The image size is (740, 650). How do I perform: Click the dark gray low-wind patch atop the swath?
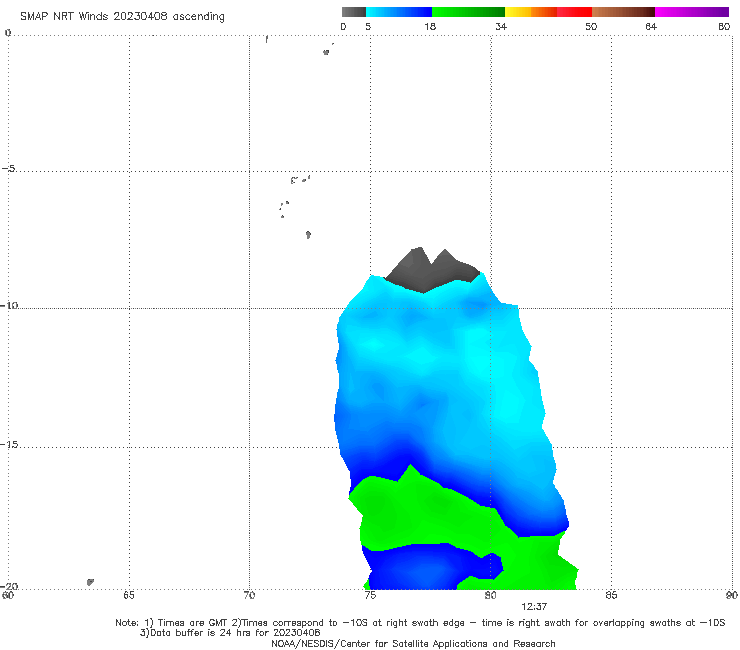point(430,271)
